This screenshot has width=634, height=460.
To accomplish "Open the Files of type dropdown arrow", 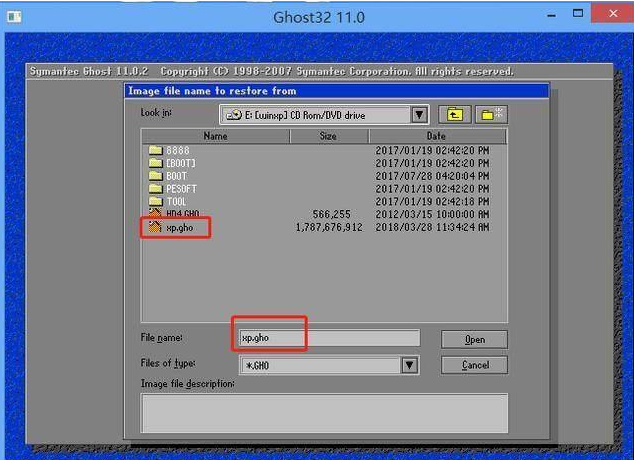I will point(409,365).
